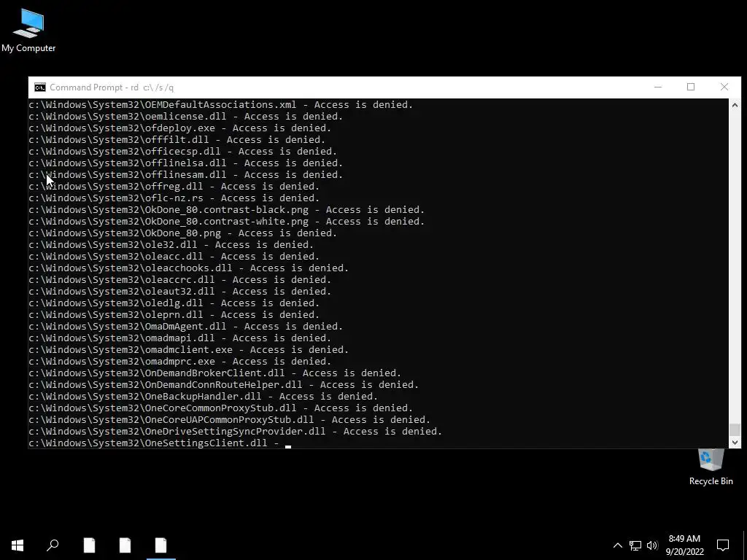Click the OnDemandBrokerClient.dll output line
The height and width of the screenshot is (560, 747).
pos(215,373)
